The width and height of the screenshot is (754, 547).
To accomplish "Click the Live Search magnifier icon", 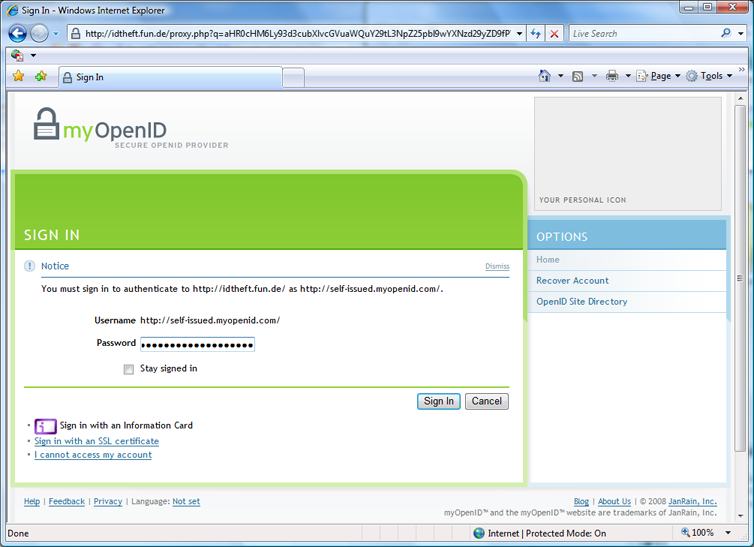I will [726, 33].
